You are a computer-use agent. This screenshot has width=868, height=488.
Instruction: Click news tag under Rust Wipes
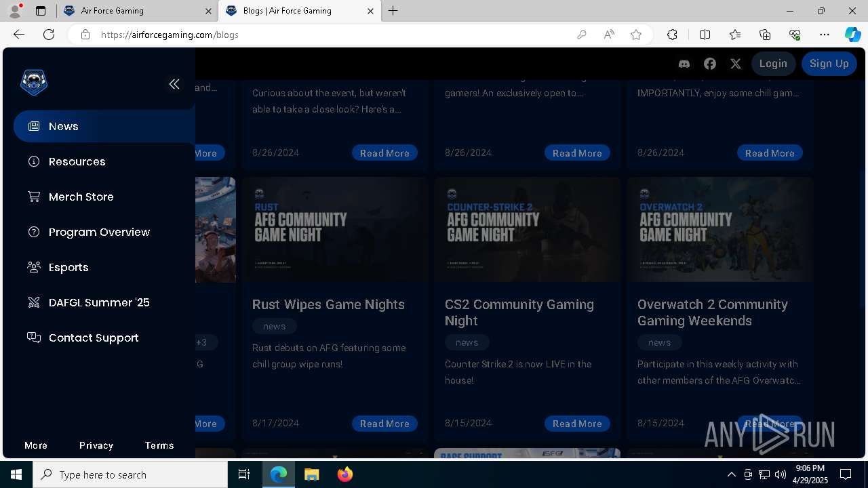click(274, 326)
